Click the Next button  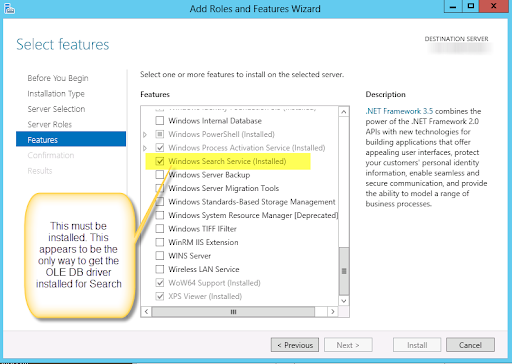point(348,345)
